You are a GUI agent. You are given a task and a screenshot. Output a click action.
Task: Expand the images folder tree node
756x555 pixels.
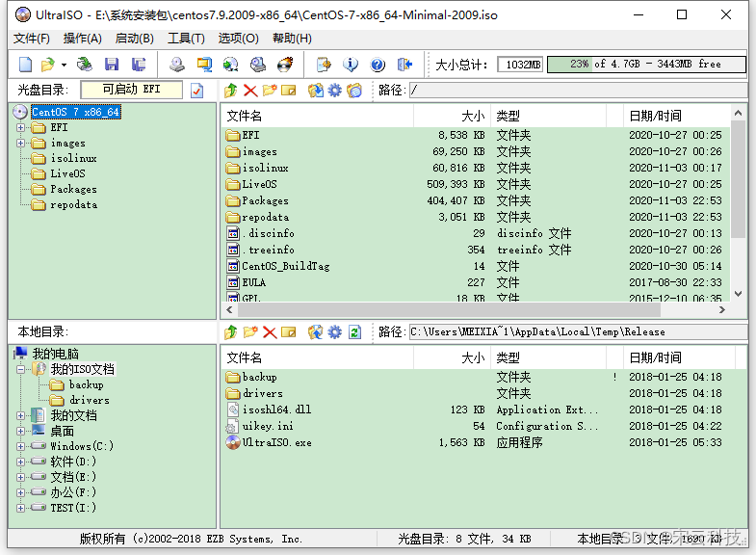pyautogui.click(x=21, y=144)
